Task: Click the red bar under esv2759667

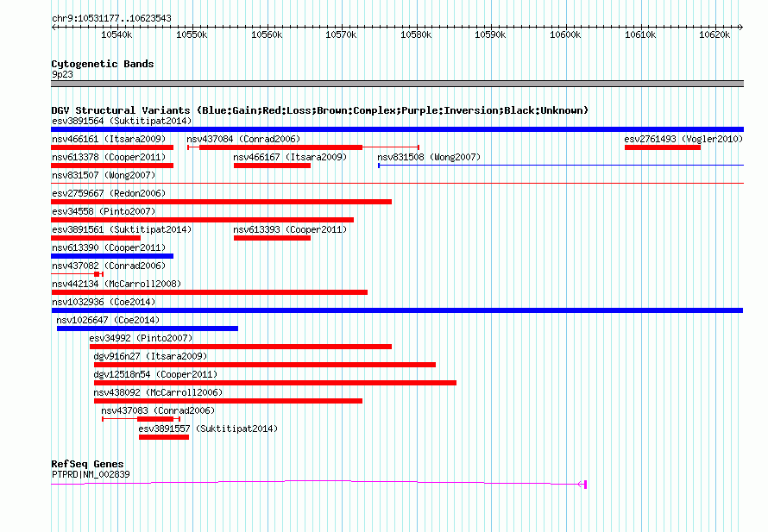Action: [222, 202]
